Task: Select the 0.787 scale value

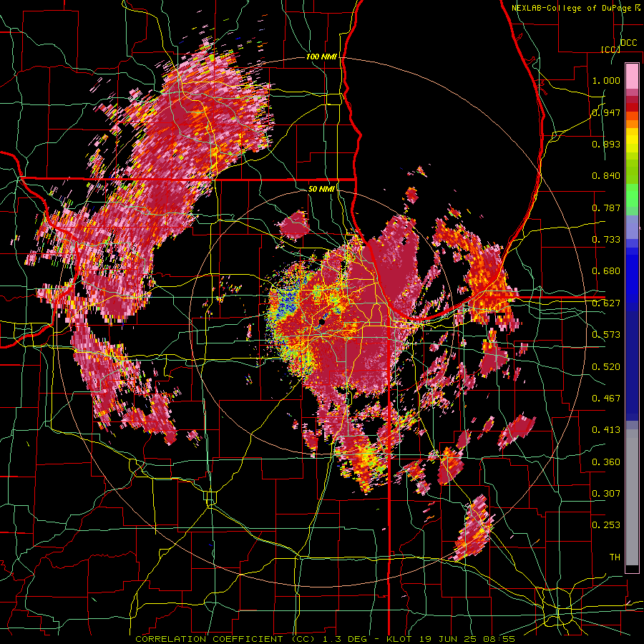Action: [x=606, y=208]
